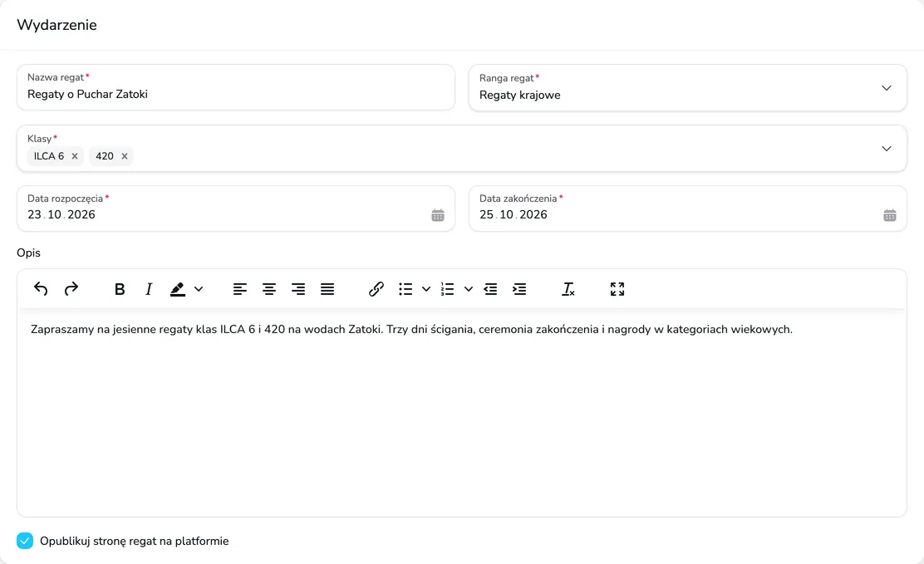The image size is (924, 564).
Task: Remove the 420 class tag
Action: tap(125, 156)
